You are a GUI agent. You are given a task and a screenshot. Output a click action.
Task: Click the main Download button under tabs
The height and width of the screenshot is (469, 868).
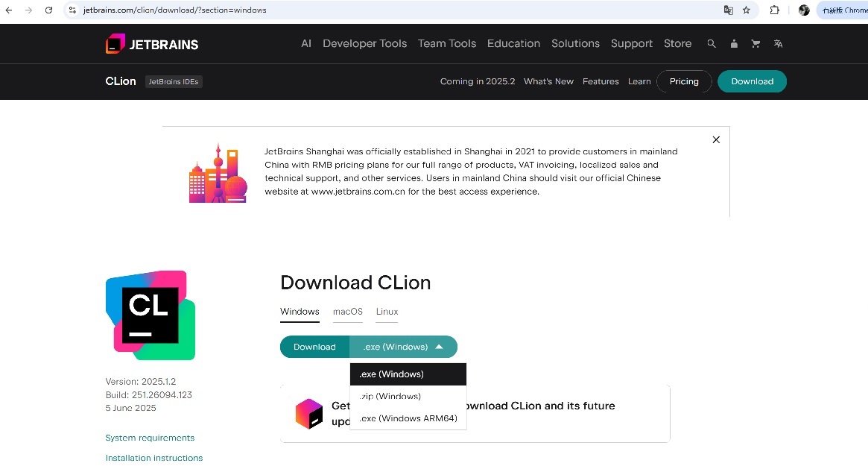click(x=314, y=347)
